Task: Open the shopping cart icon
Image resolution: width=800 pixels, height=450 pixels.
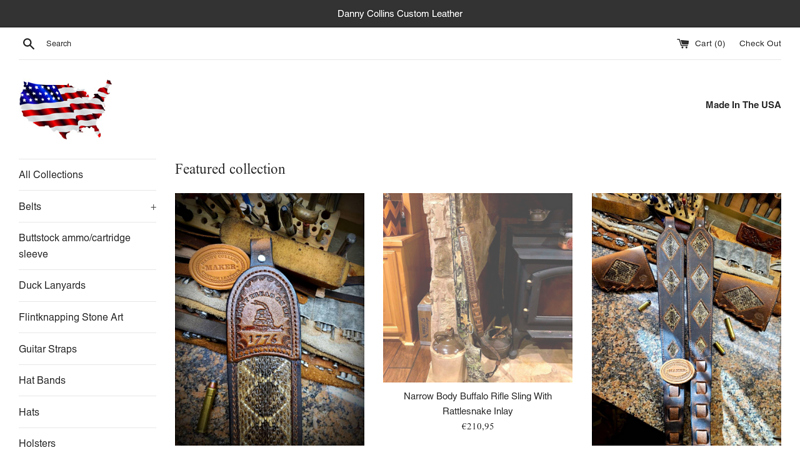Action: 683,43
